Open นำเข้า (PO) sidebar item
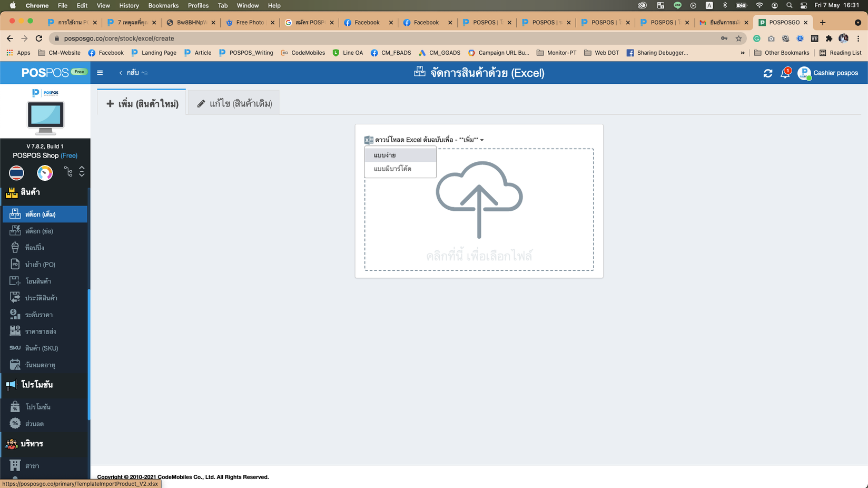Viewport: 868px width, 488px height. (x=40, y=265)
